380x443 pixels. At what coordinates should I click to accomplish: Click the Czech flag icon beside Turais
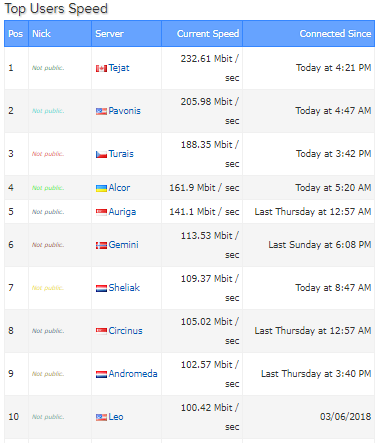101,154
